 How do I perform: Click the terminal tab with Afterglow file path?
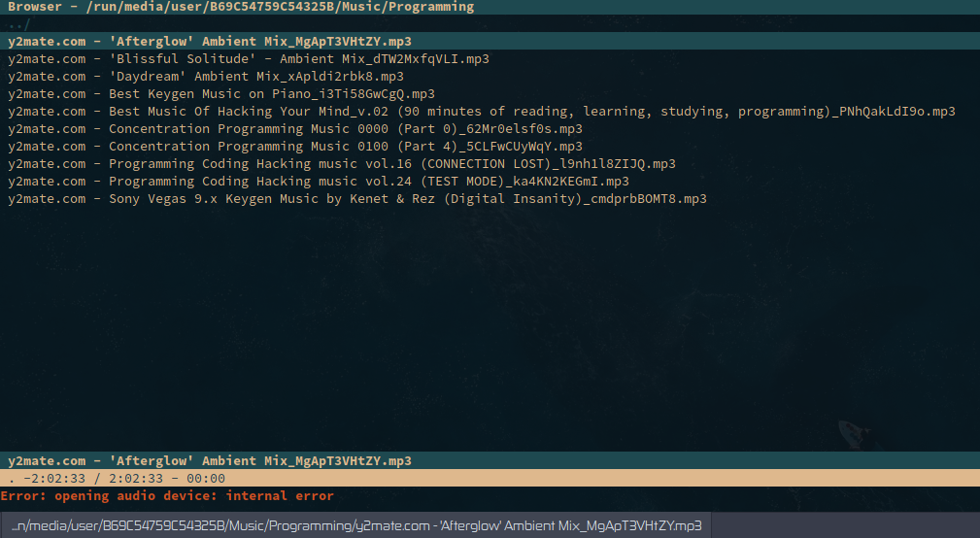[x=355, y=525]
